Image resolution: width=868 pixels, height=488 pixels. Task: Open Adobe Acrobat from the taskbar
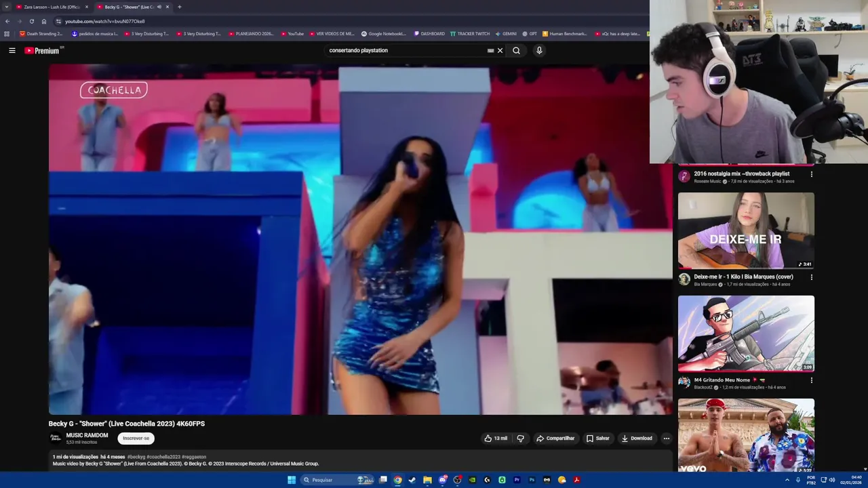point(576,480)
